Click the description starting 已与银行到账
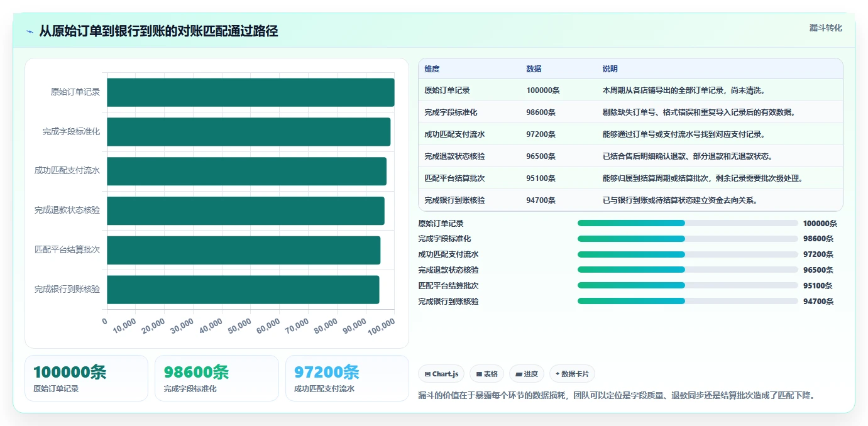 click(x=680, y=200)
